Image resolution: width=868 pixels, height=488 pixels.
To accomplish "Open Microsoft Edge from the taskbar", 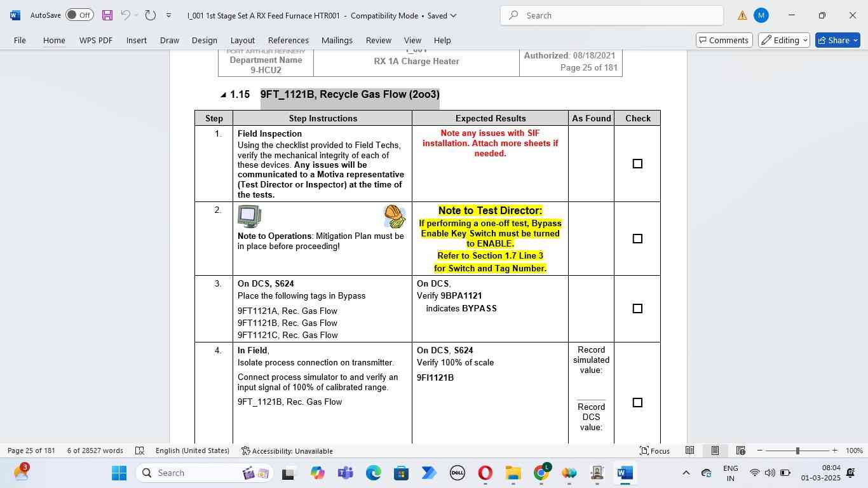I will point(374,473).
